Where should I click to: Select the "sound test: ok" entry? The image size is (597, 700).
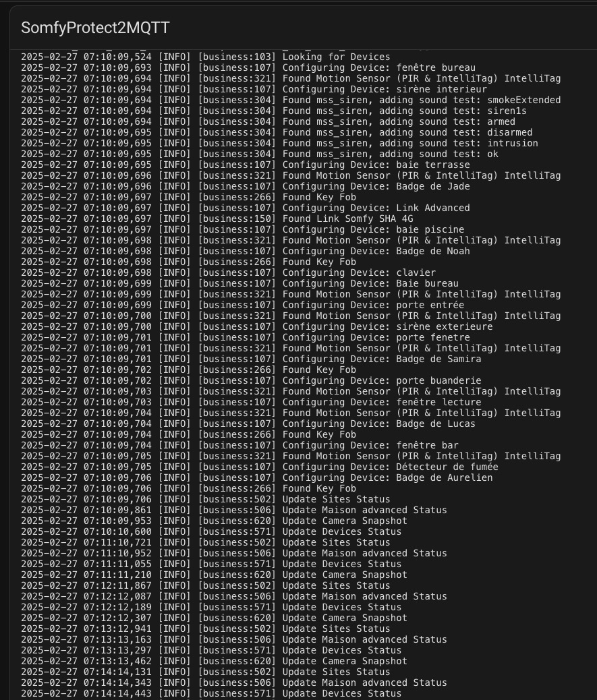pyautogui.click(x=260, y=154)
